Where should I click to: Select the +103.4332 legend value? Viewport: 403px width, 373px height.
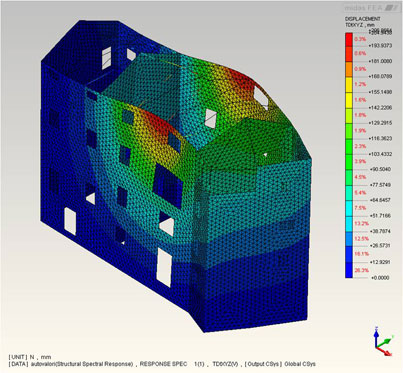(380, 154)
